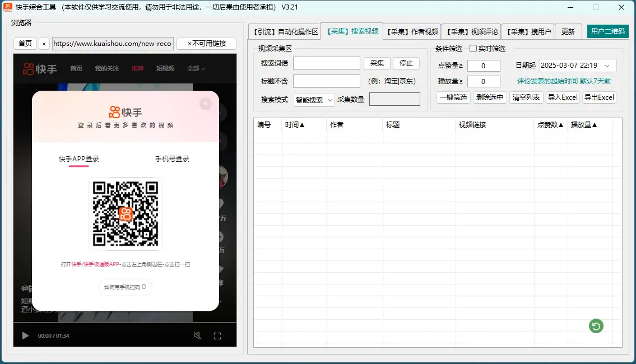Sort the list by 点赞数 column header
Viewport: 636px width, 364px height.
click(550, 125)
